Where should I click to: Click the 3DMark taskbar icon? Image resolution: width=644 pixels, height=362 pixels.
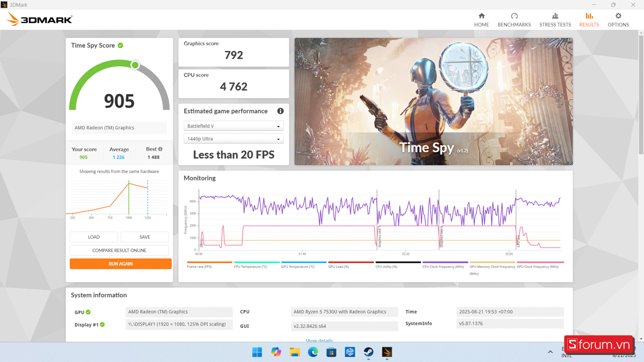pos(387,352)
